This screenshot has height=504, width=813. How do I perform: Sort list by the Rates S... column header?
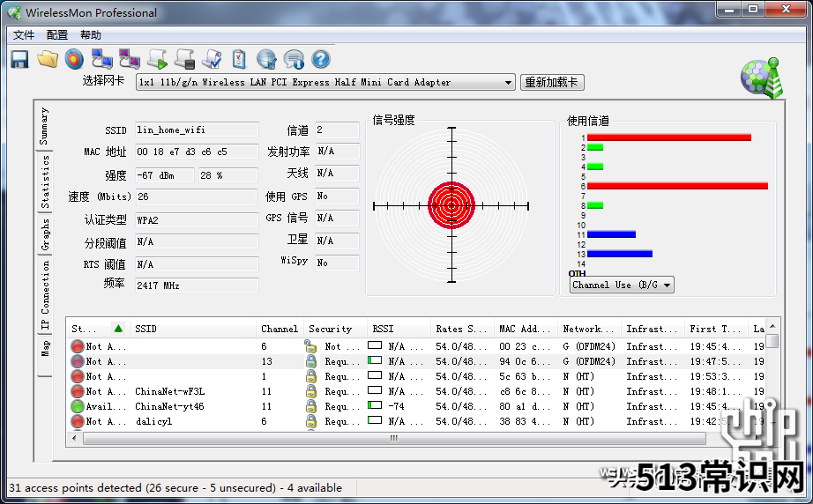[x=462, y=329]
